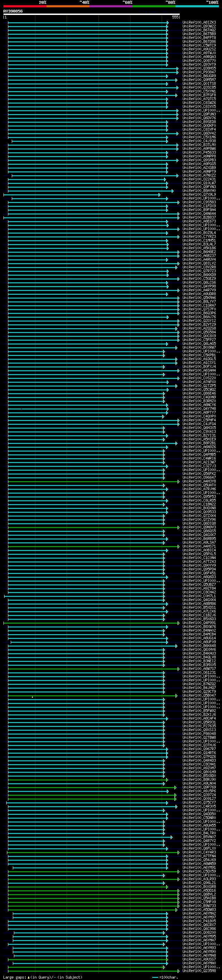Viewport: 222px width, 980px height.
Task: Click the green alignment bar for Q9N9V3
Action: pyautogui.click(x=93, y=527)
